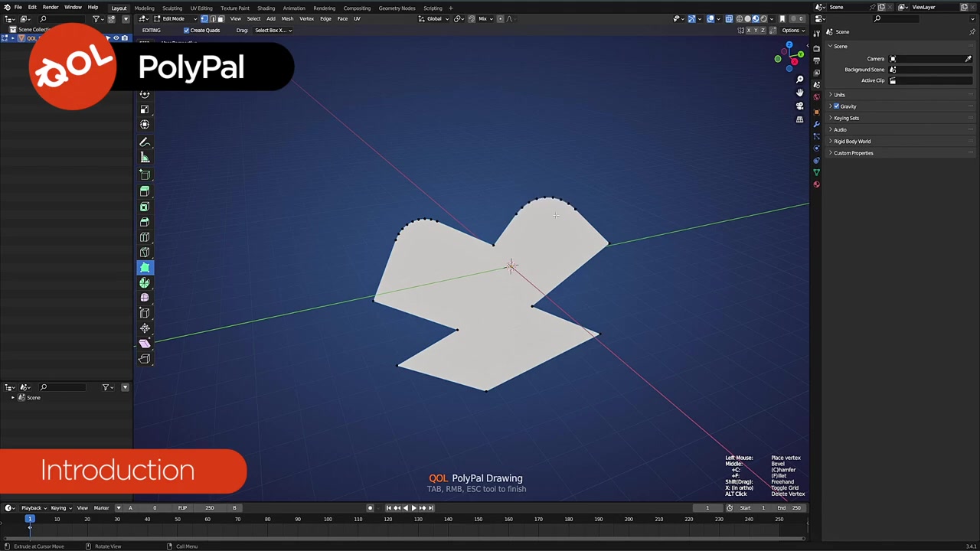Choose the Extrude Region tool
Viewport: 980px width, 551px height.
pos(145,191)
